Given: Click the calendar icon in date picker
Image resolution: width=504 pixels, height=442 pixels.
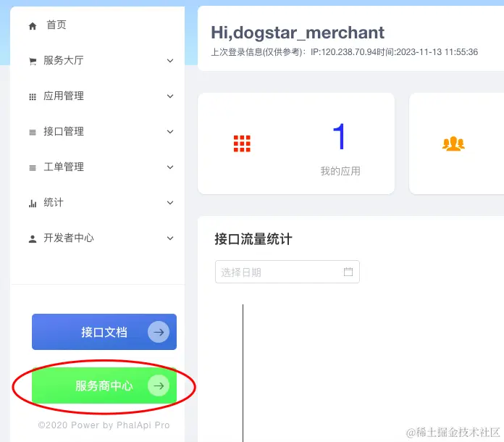Looking at the screenshot, I should coord(348,272).
